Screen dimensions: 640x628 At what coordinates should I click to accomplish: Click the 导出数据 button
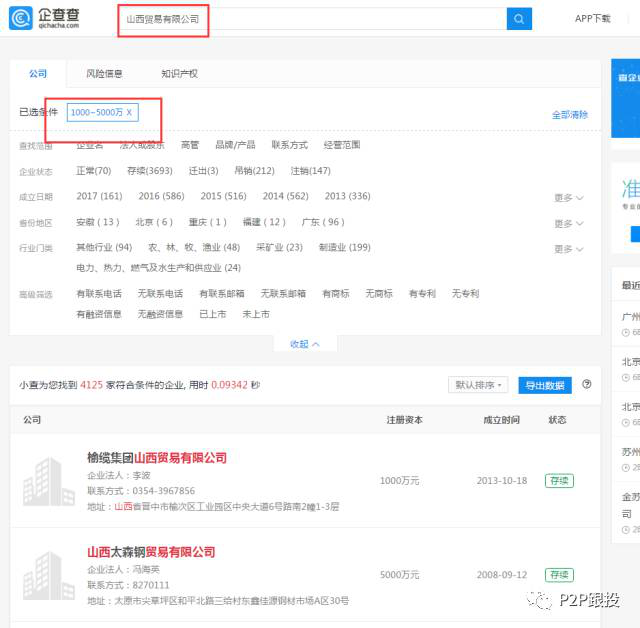tap(545, 385)
